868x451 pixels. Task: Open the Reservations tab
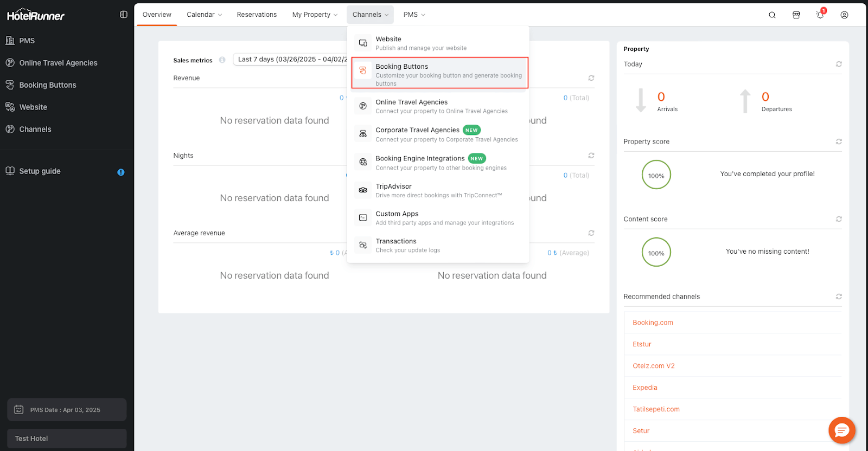[257, 15]
